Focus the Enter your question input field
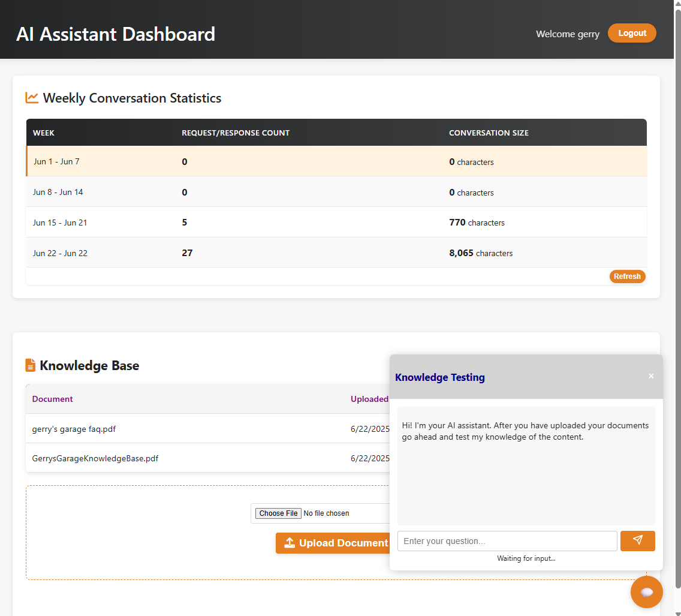681x616 pixels. click(x=507, y=540)
